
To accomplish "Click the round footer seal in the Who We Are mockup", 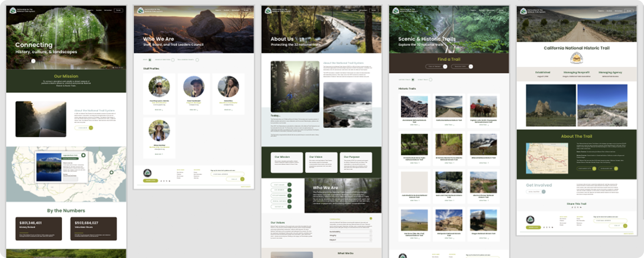I will pos(148,173).
